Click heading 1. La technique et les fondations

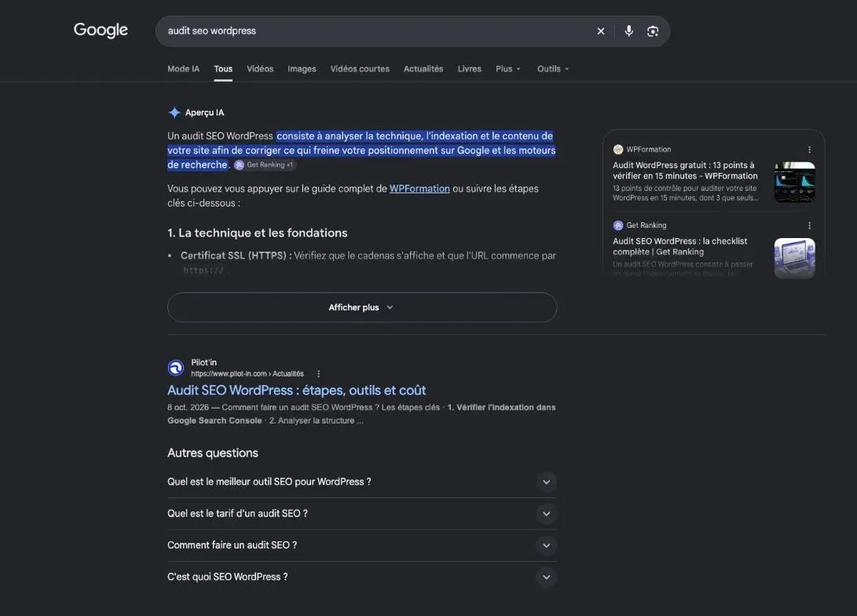(x=258, y=233)
